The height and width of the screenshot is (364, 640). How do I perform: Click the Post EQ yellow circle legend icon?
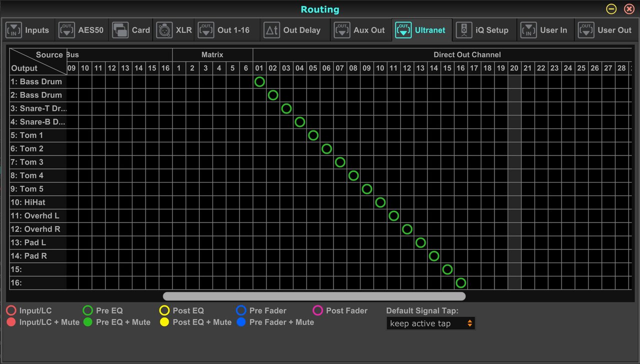164,310
